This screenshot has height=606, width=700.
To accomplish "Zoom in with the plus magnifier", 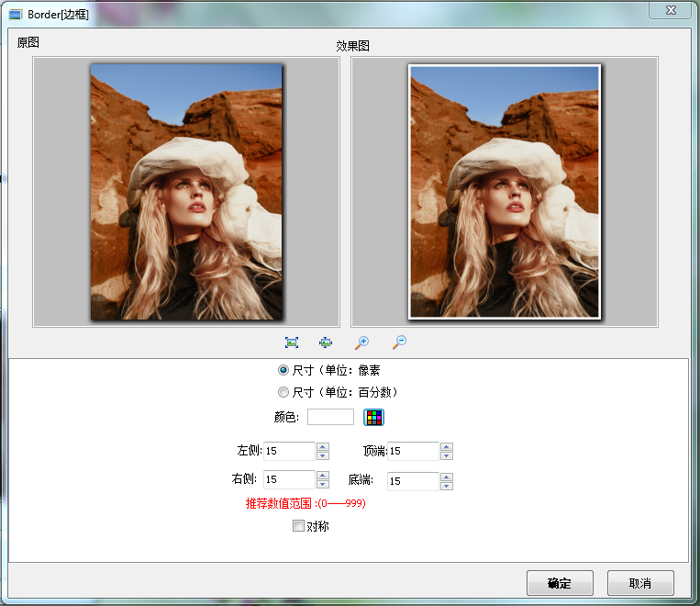I will tap(361, 342).
